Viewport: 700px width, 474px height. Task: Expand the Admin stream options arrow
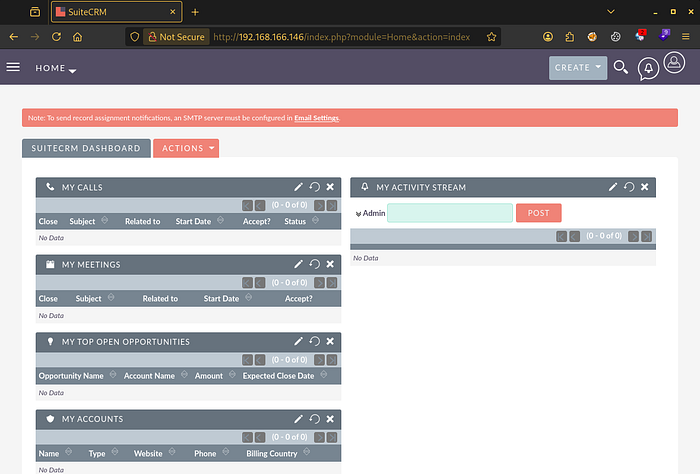[358, 214]
